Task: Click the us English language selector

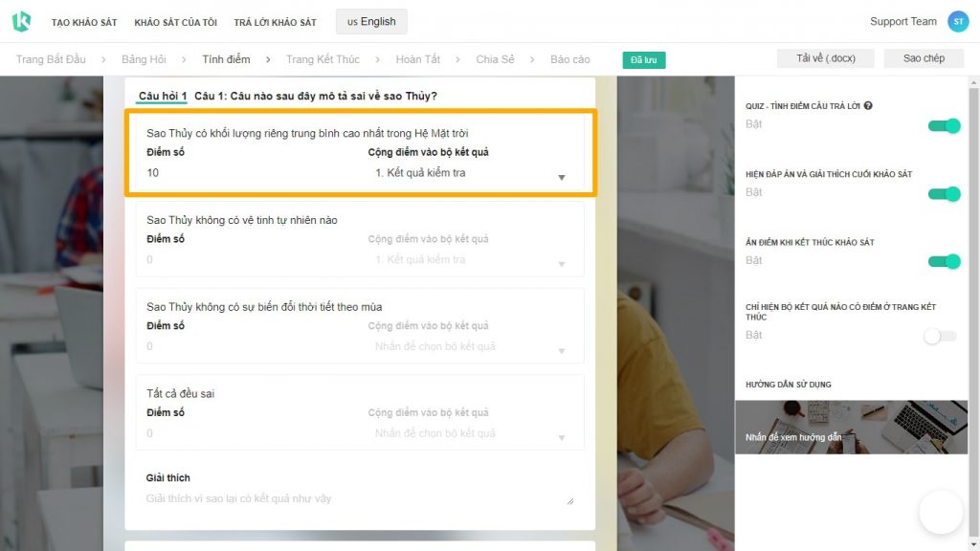Action: tap(370, 21)
